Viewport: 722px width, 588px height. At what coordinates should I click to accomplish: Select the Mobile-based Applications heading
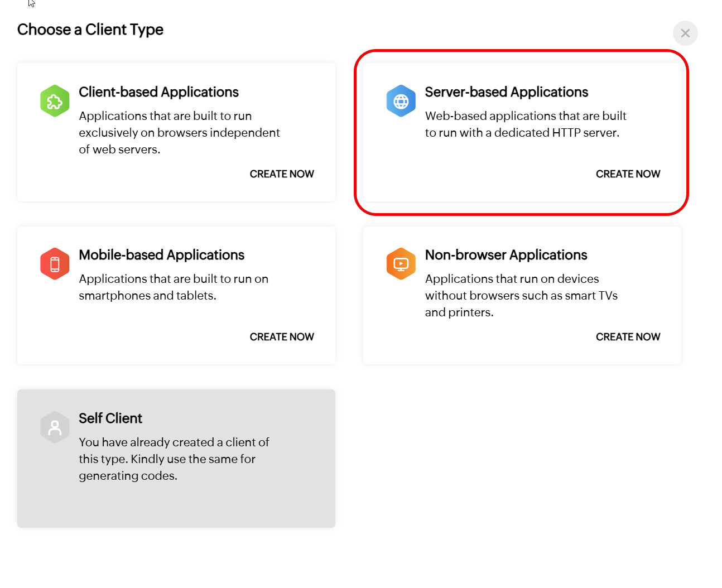point(162,255)
